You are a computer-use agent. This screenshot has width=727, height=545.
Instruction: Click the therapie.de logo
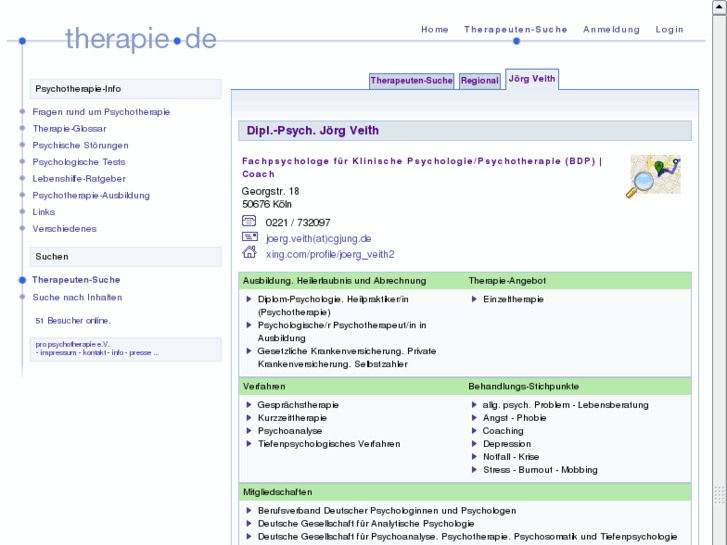pos(140,39)
